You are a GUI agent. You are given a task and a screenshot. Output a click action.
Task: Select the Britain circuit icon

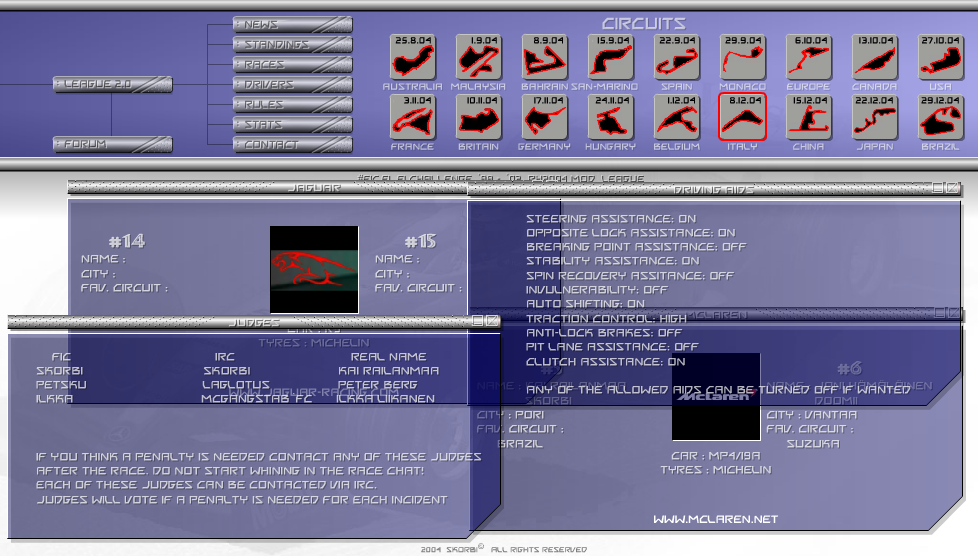478,117
